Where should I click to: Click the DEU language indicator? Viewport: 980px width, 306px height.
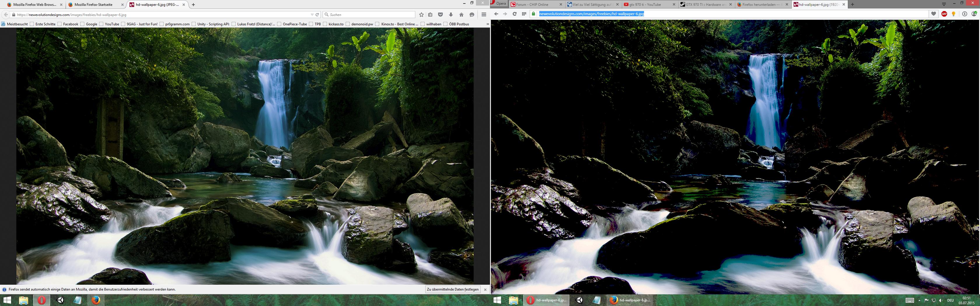pyautogui.click(x=950, y=300)
